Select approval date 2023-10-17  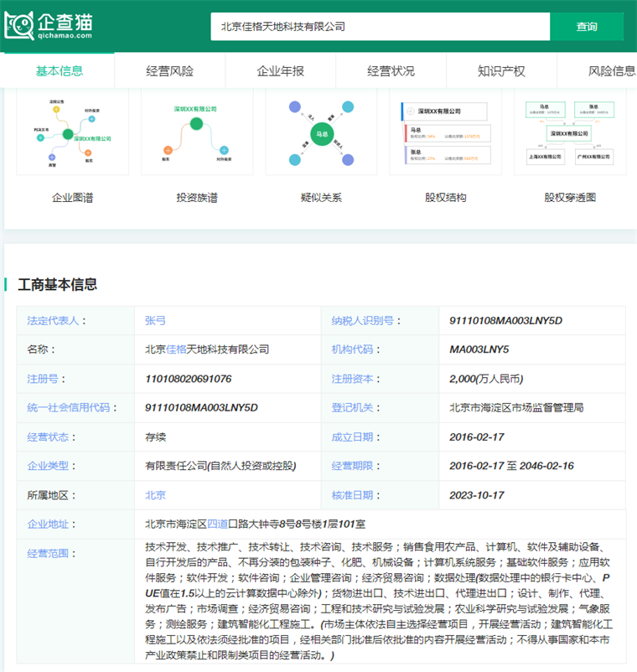coord(477,495)
